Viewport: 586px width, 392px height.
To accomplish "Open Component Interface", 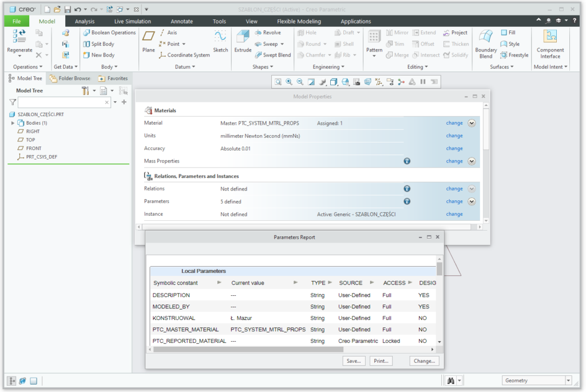I will coord(550,44).
